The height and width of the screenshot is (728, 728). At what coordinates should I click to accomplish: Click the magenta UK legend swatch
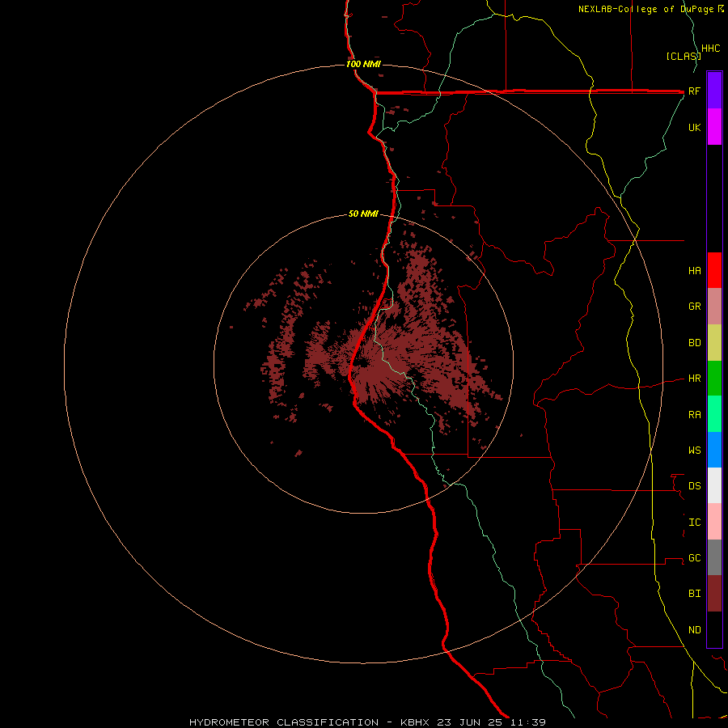click(714, 127)
